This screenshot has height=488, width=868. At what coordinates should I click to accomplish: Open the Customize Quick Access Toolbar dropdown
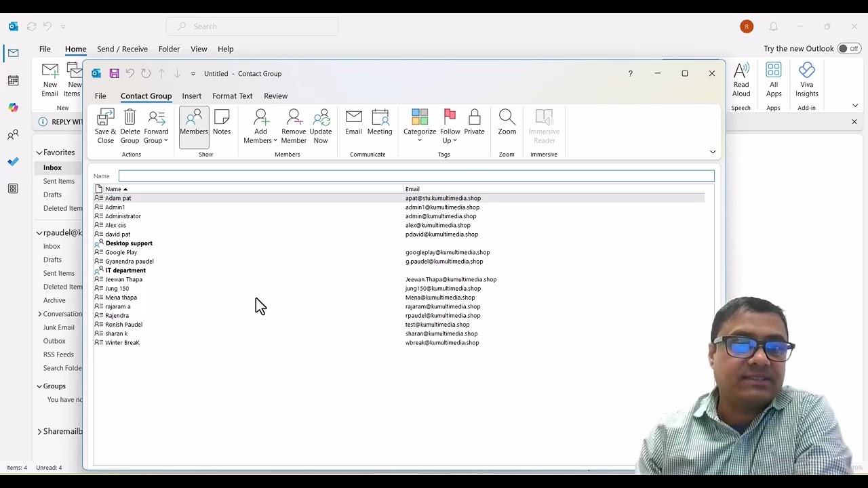[193, 73]
